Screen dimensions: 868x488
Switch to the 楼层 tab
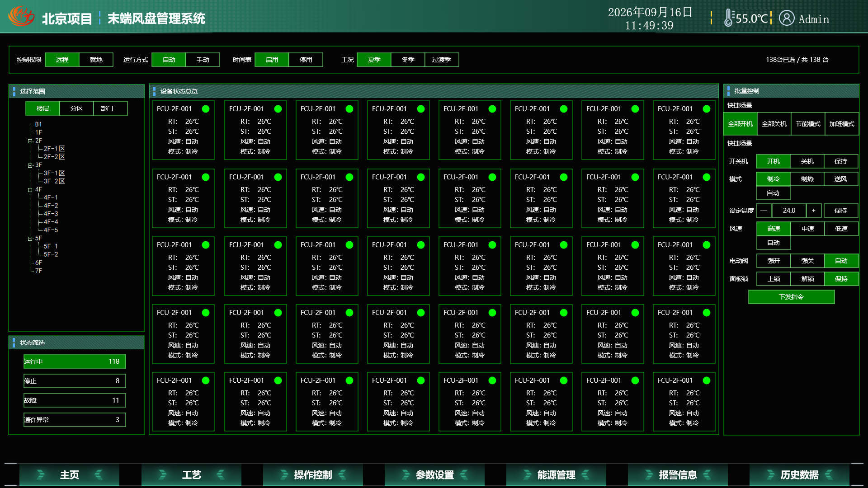pyautogui.click(x=42, y=108)
